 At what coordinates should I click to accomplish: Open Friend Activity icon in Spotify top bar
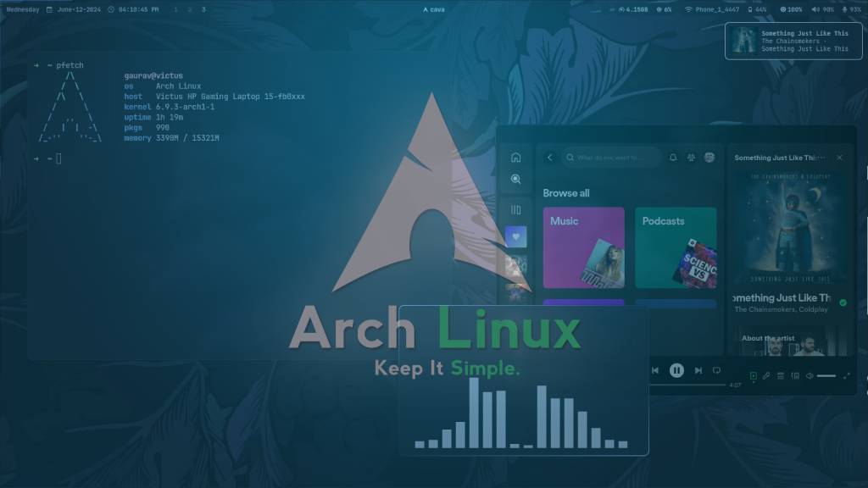[x=691, y=158]
